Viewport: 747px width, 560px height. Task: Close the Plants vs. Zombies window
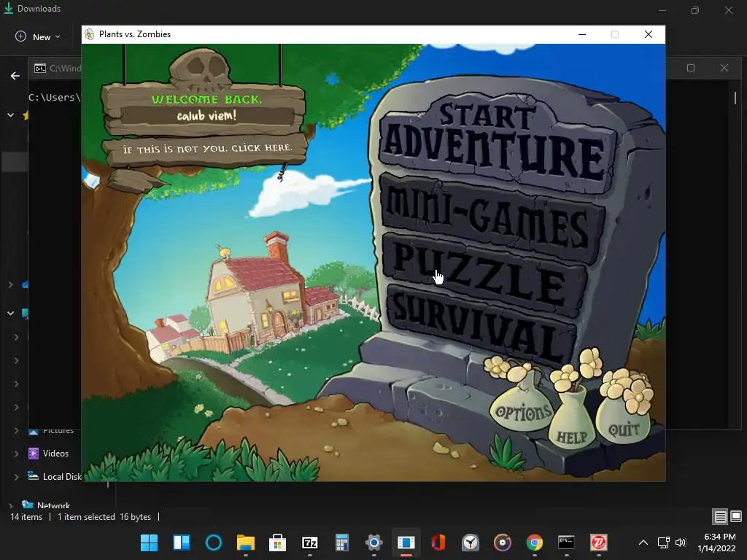pos(649,34)
